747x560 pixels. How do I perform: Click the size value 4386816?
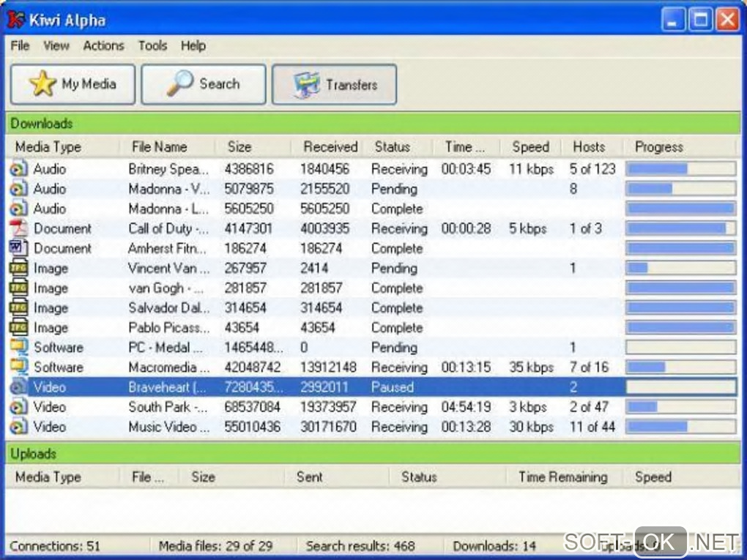coord(249,169)
